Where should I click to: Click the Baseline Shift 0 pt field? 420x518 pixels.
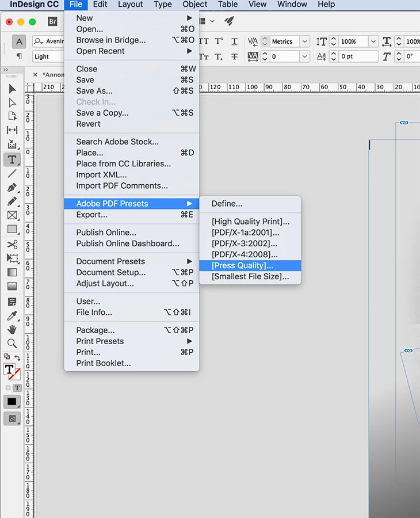tap(358, 56)
